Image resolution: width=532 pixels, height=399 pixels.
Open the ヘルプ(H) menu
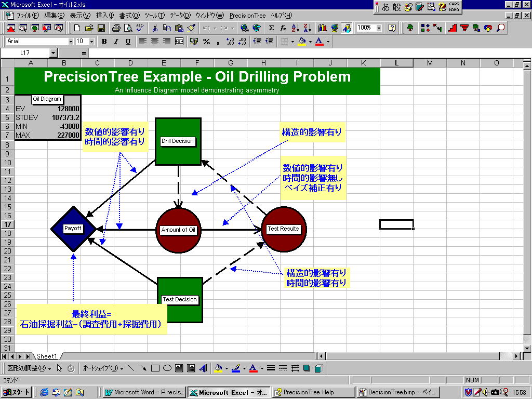pos(281,16)
